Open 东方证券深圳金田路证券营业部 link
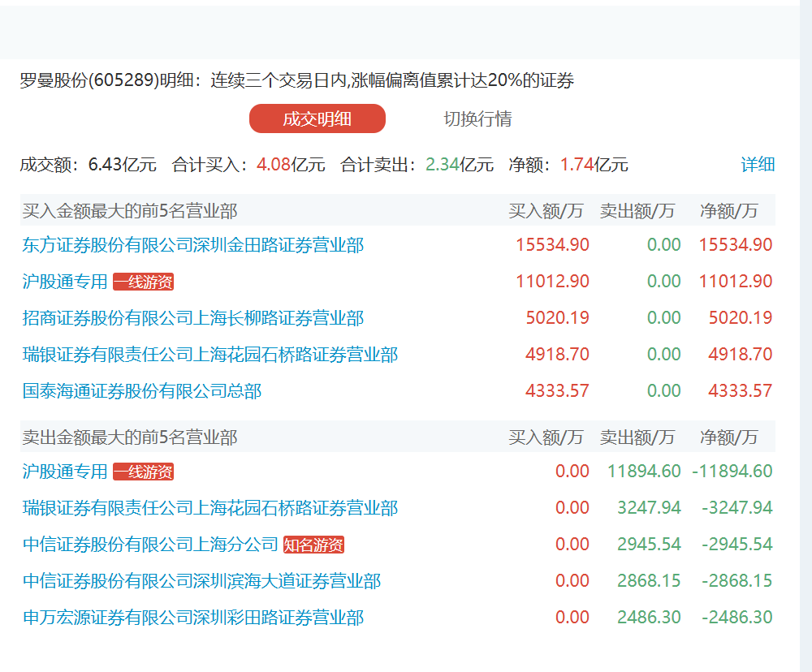The height and width of the screenshot is (672, 812). [x=193, y=245]
